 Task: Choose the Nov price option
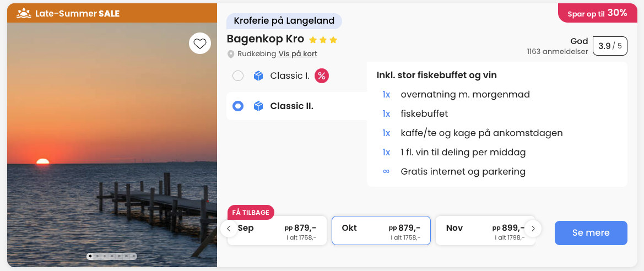point(485,231)
